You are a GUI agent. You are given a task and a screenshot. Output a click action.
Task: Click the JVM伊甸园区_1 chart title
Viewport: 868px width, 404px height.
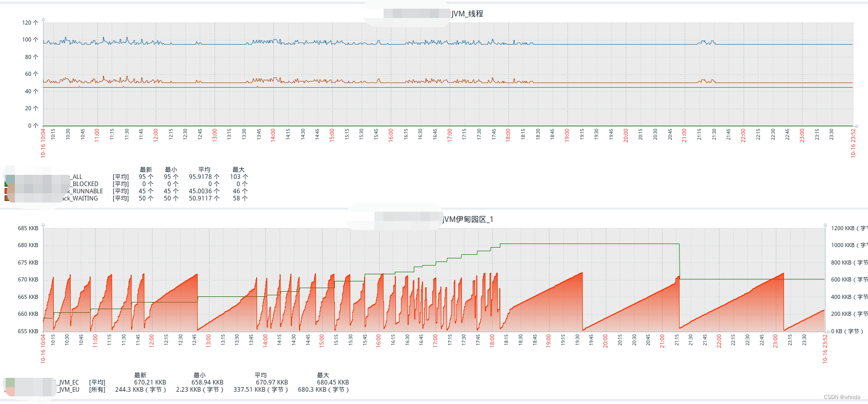(x=468, y=219)
